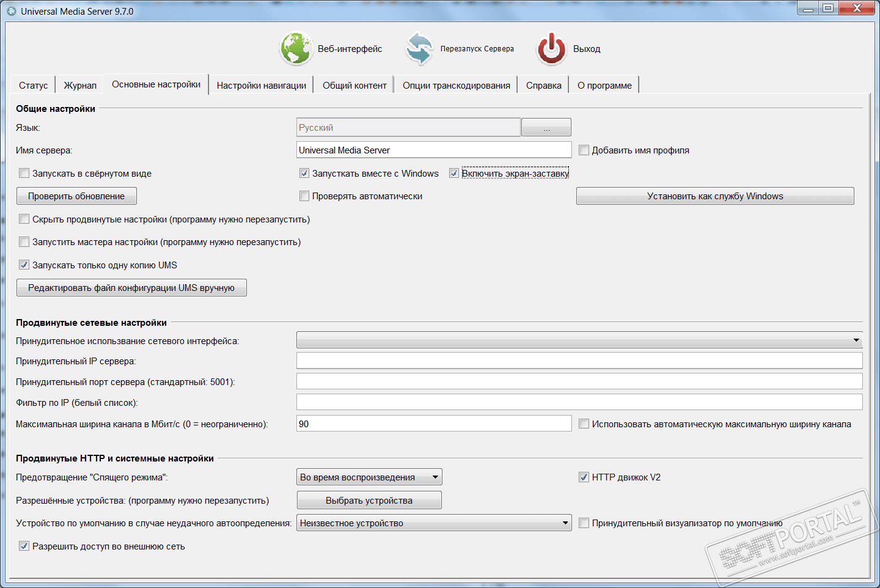This screenshot has height=588, width=880.
Task: Uncheck 'Разрешить доступ во внешнюю сеть'
Action: pyautogui.click(x=24, y=546)
